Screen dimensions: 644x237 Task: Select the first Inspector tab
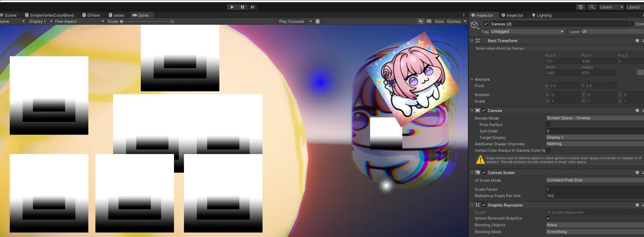[x=482, y=15]
